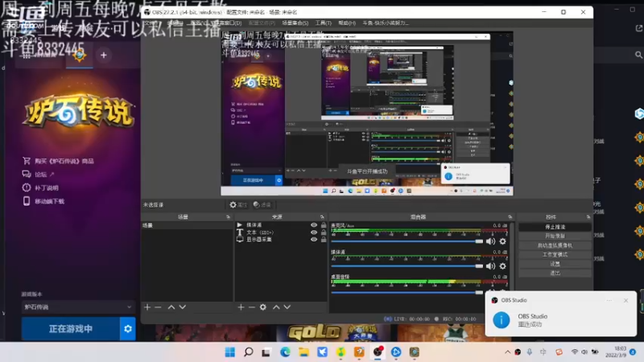Click the 正在游戏中 play button
This screenshot has width=644, height=362.
coord(71,329)
